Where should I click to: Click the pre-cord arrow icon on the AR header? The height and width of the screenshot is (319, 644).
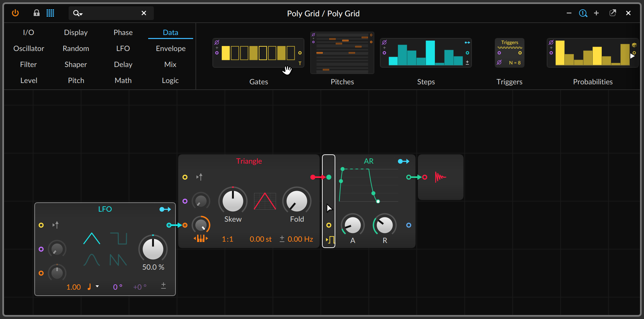pos(404,161)
